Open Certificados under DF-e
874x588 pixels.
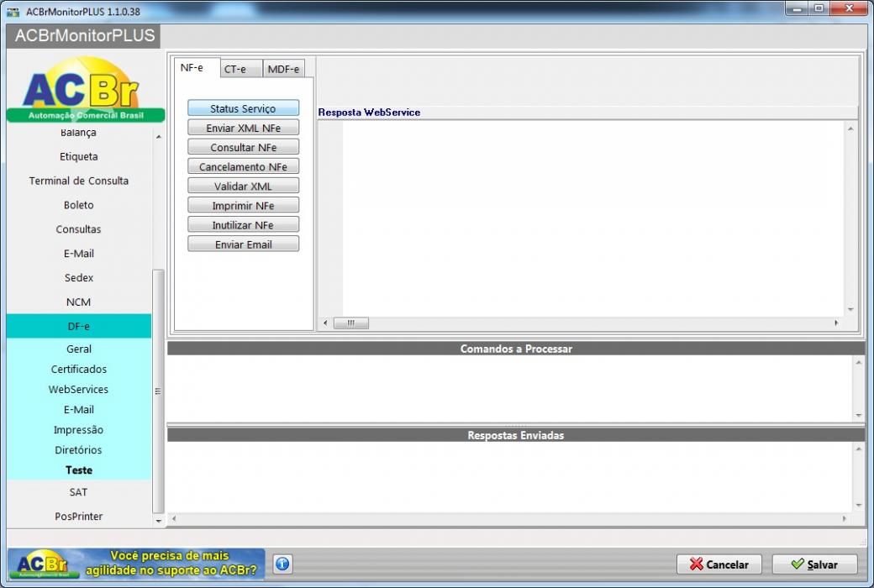point(79,369)
